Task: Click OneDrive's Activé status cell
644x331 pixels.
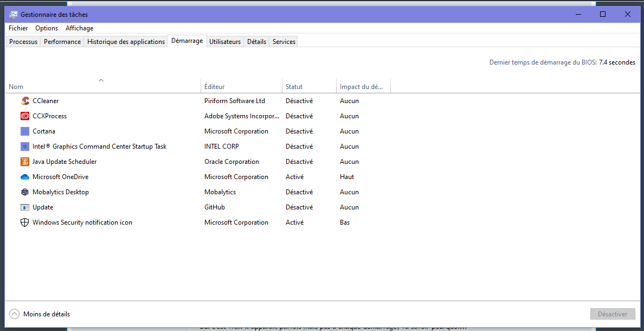Action: click(294, 177)
